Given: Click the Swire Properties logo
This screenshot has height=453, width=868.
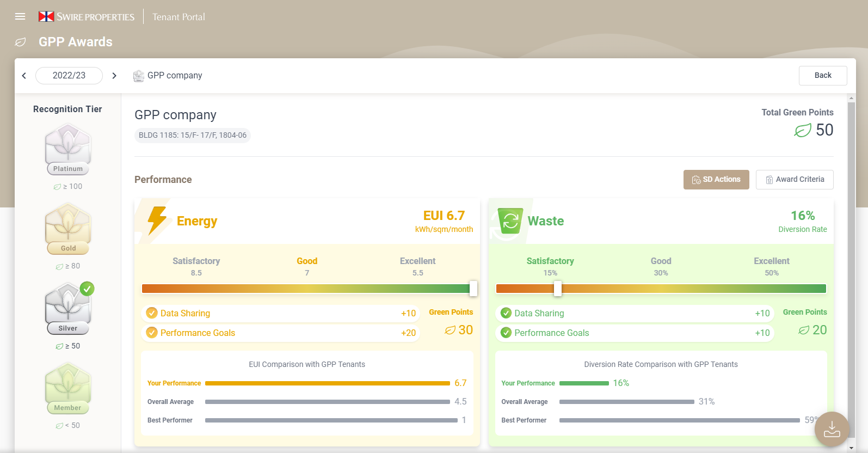Looking at the screenshot, I should click(87, 17).
